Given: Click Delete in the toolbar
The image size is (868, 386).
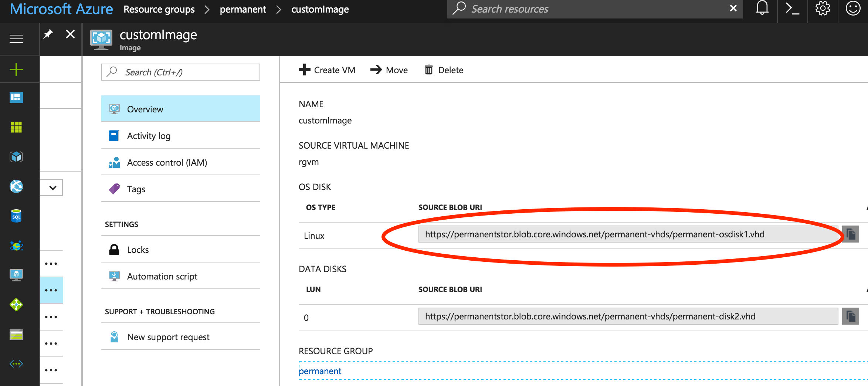Looking at the screenshot, I should [444, 70].
